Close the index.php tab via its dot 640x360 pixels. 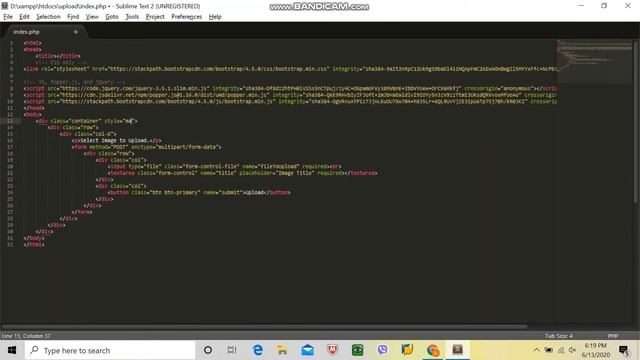pyautogui.click(x=76, y=32)
